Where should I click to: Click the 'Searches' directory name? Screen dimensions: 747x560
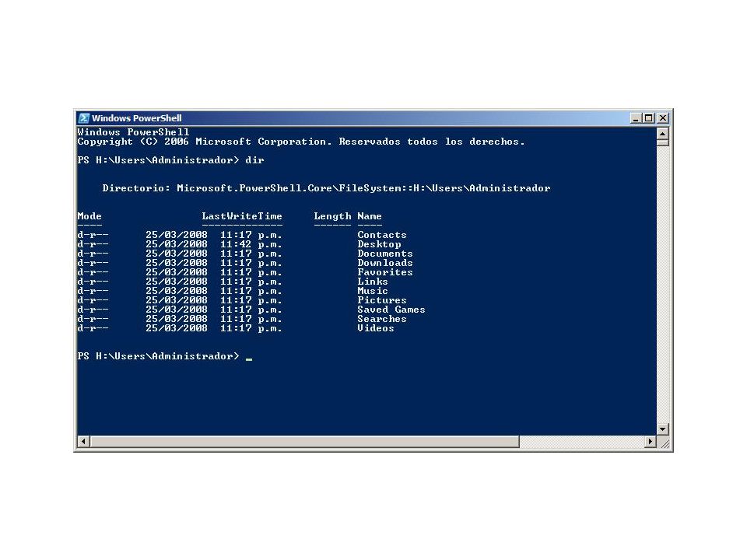[x=382, y=319]
